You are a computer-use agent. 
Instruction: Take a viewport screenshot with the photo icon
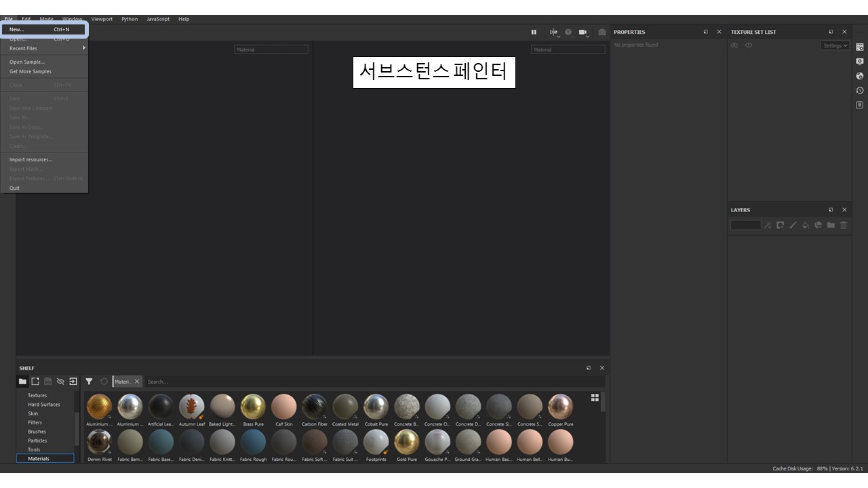click(x=602, y=32)
